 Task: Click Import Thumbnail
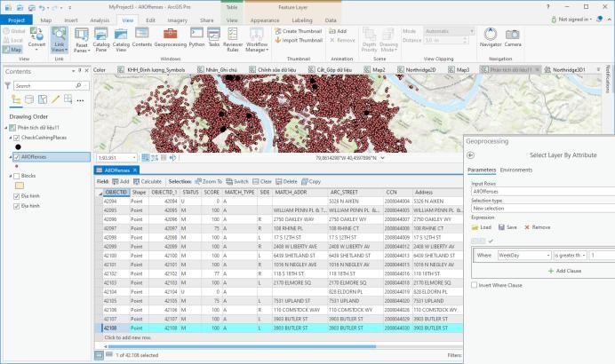click(x=299, y=40)
